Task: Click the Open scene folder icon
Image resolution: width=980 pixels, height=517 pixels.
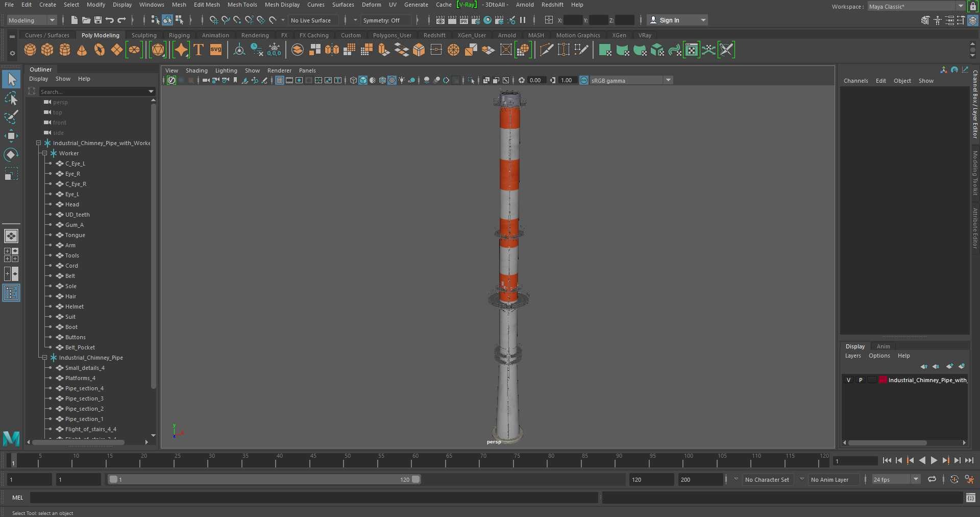Action: [86, 20]
